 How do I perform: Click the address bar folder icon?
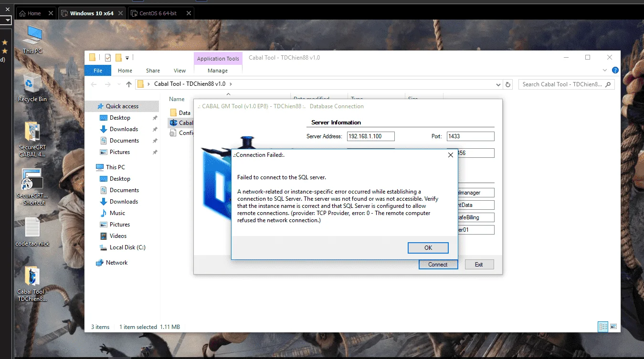point(141,84)
